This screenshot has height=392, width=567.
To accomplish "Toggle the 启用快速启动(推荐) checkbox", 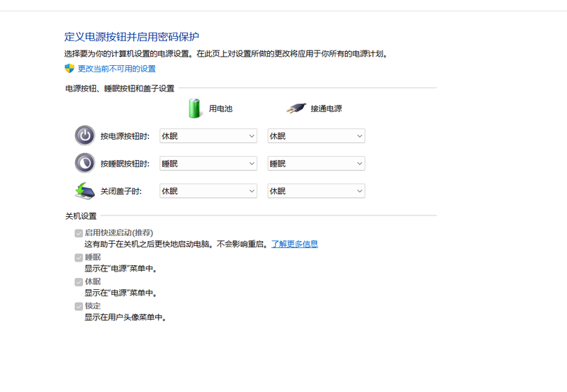I will point(79,233).
